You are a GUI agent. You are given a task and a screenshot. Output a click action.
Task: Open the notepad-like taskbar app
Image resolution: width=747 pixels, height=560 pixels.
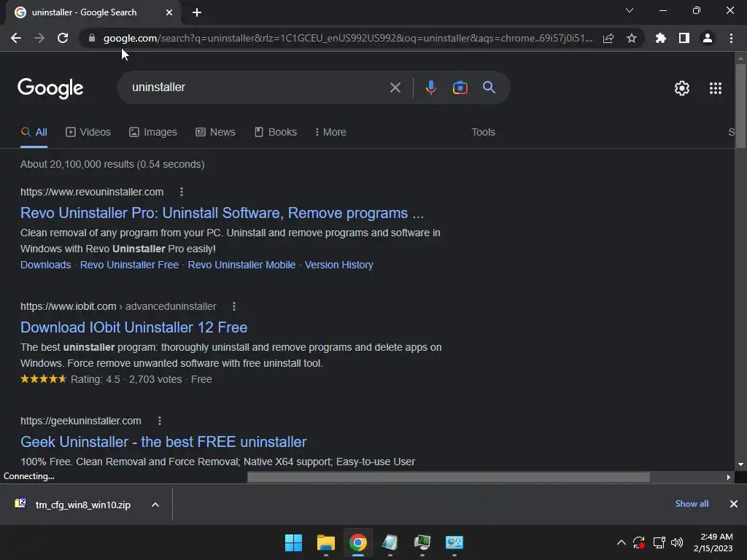click(390, 542)
